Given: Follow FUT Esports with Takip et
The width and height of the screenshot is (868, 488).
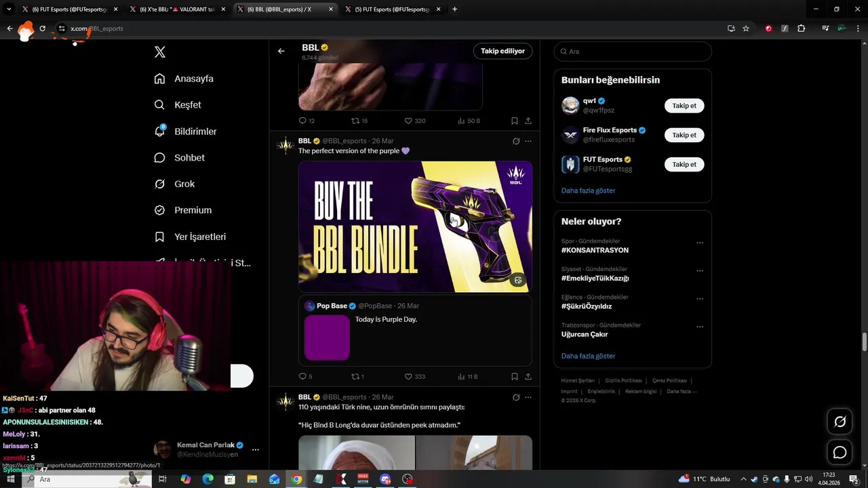Looking at the screenshot, I should (684, 164).
